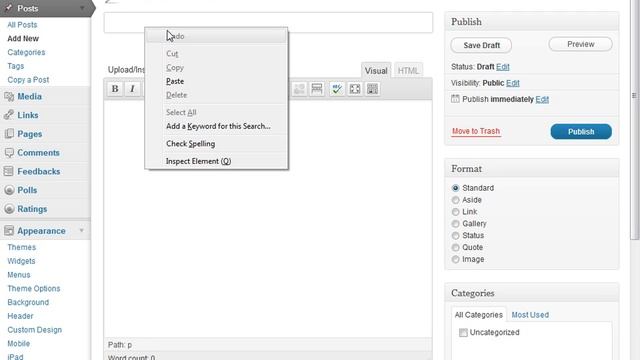Open All Posts in sidebar
The image size is (640, 360).
[x=22, y=25]
